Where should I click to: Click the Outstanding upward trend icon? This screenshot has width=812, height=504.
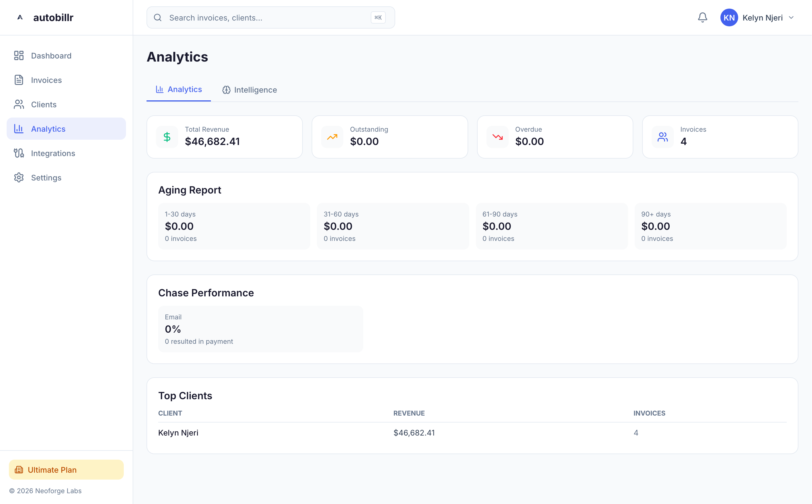point(332,137)
